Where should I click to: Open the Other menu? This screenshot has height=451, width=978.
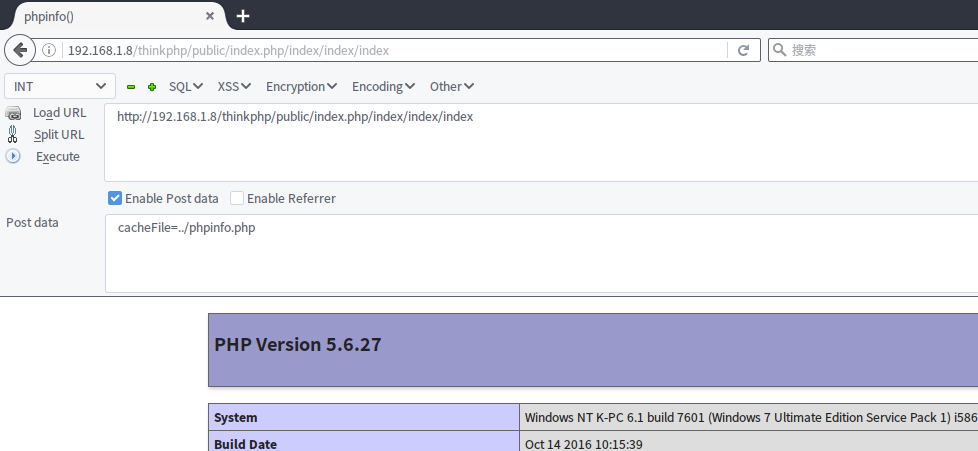(x=452, y=87)
